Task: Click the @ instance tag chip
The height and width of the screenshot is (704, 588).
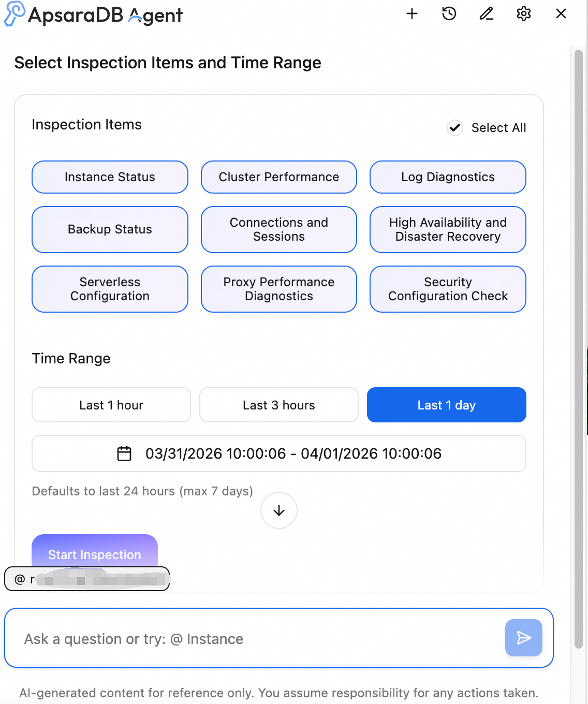Action: click(x=87, y=579)
